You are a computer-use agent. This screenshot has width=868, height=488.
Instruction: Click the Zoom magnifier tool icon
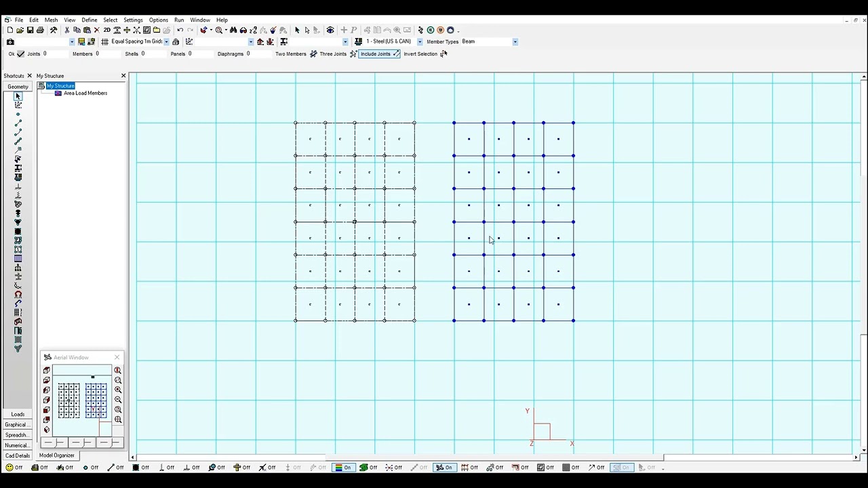click(218, 30)
